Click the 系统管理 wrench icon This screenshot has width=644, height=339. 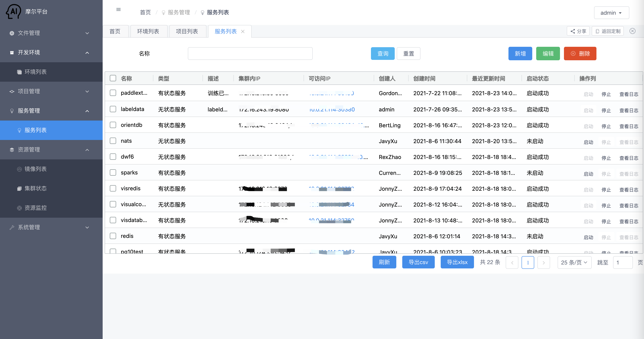point(12,227)
